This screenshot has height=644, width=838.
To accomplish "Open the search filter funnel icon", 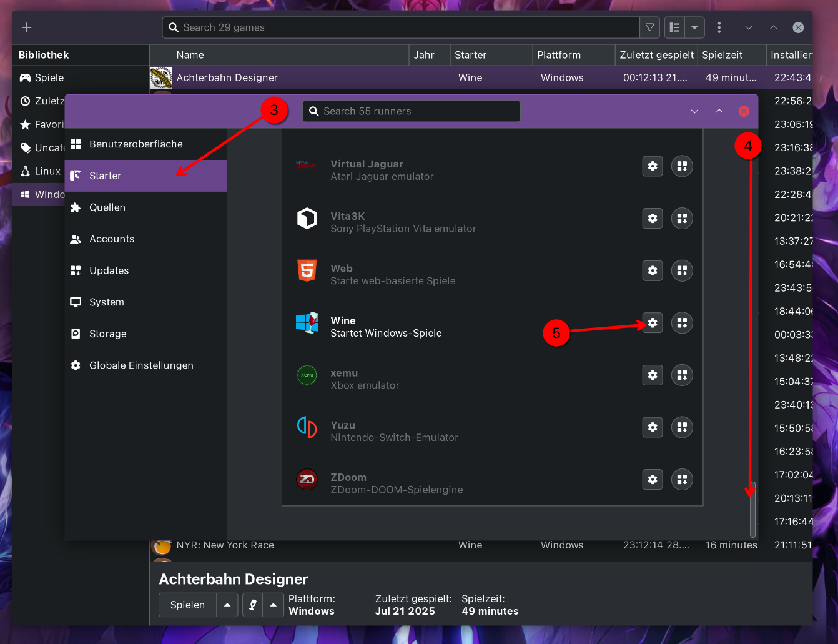I will (x=650, y=27).
